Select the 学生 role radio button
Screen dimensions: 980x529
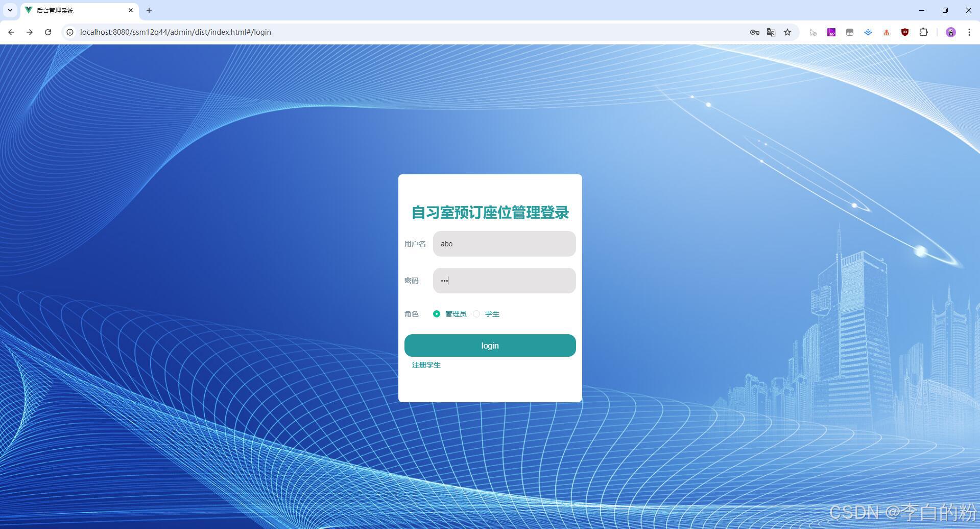[x=476, y=314]
